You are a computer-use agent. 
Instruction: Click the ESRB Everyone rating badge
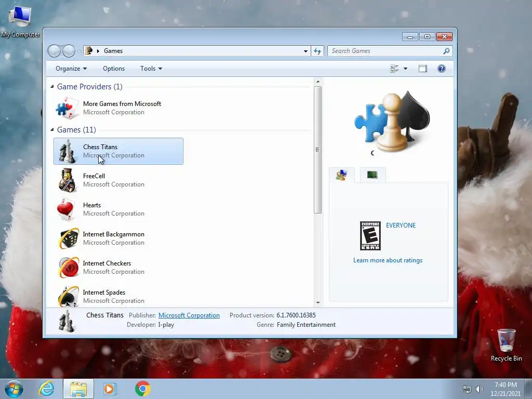click(x=370, y=236)
